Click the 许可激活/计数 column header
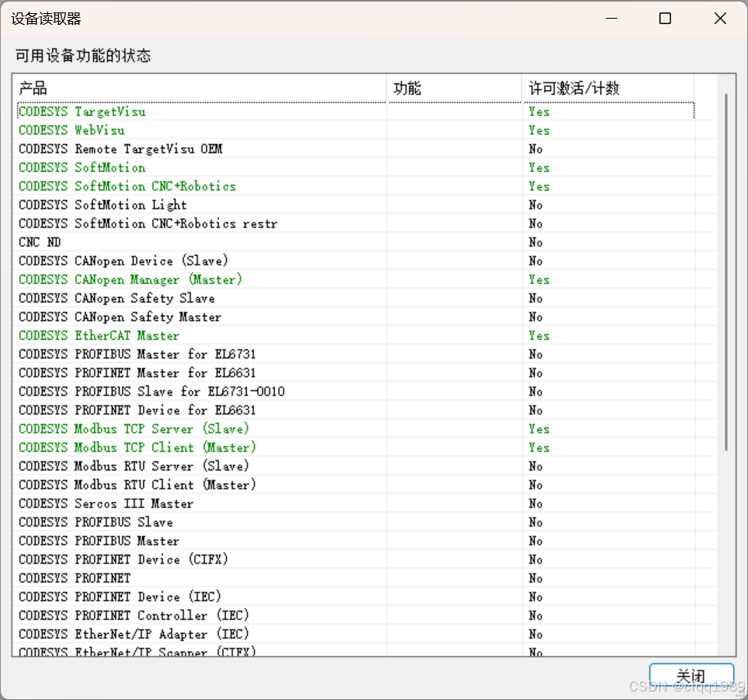The width and height of the screenshot is (748, 700). coord(608,88)
